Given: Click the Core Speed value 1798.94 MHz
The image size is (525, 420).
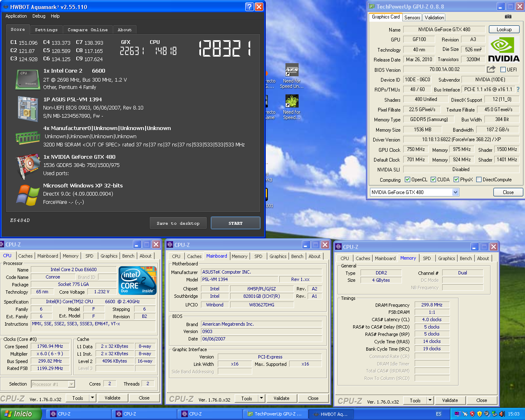Looking at the screenshot, I should 50,347.
